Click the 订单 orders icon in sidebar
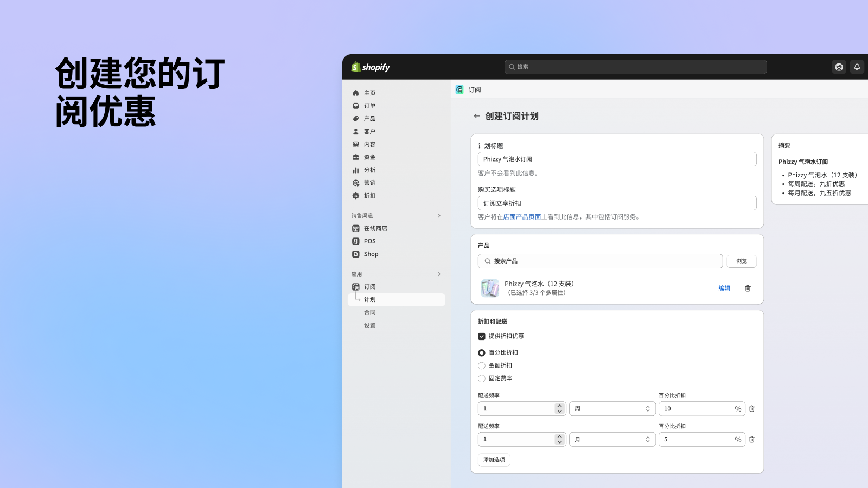 [356, 106]
